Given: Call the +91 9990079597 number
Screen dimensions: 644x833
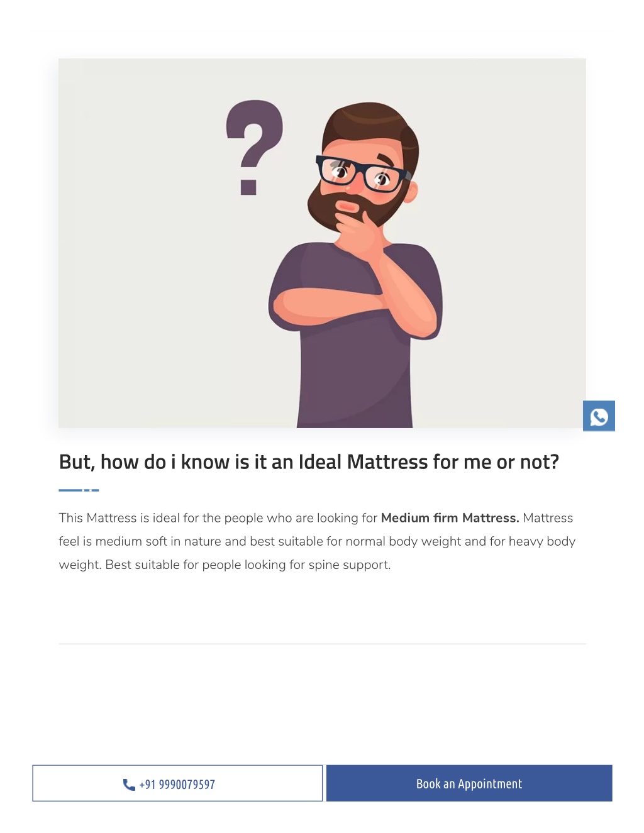Looking at the screenshot, I should 177,783.
